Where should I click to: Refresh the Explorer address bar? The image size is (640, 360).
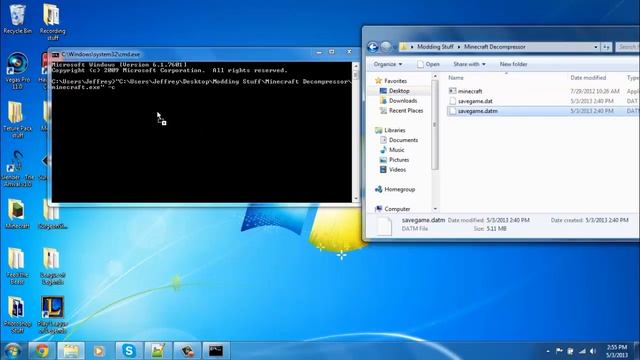click(x=607, y=47)
